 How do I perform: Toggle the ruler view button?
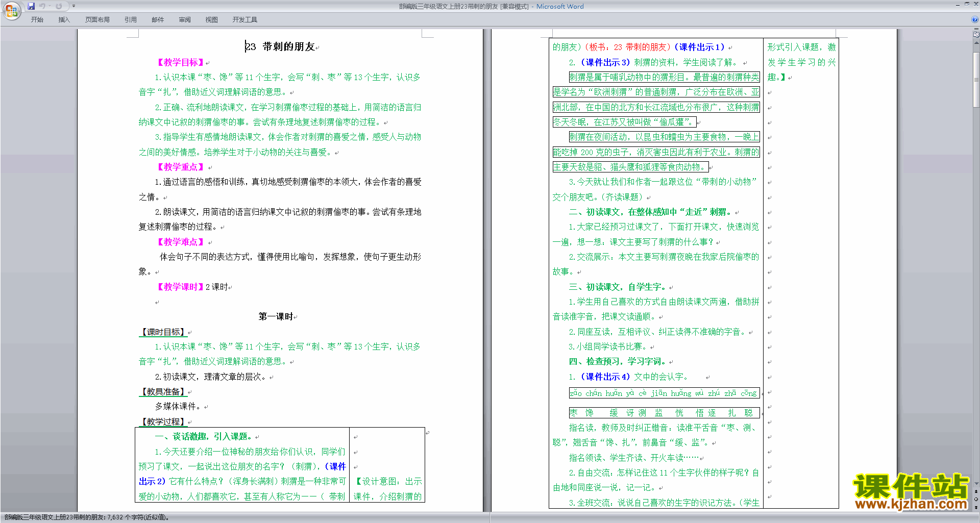pyautogui.click(x=976, y=34)
